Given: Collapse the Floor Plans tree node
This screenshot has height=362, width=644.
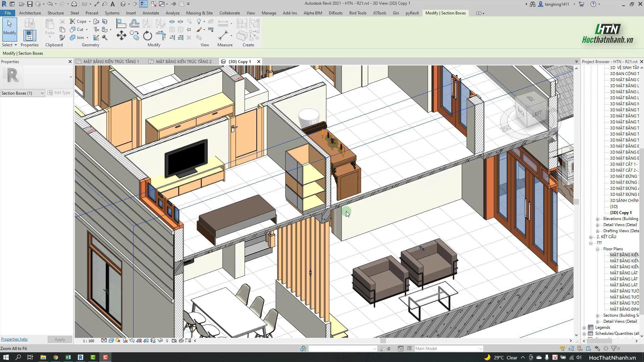Looking at the screenshot, I should [x=597, y=249].
